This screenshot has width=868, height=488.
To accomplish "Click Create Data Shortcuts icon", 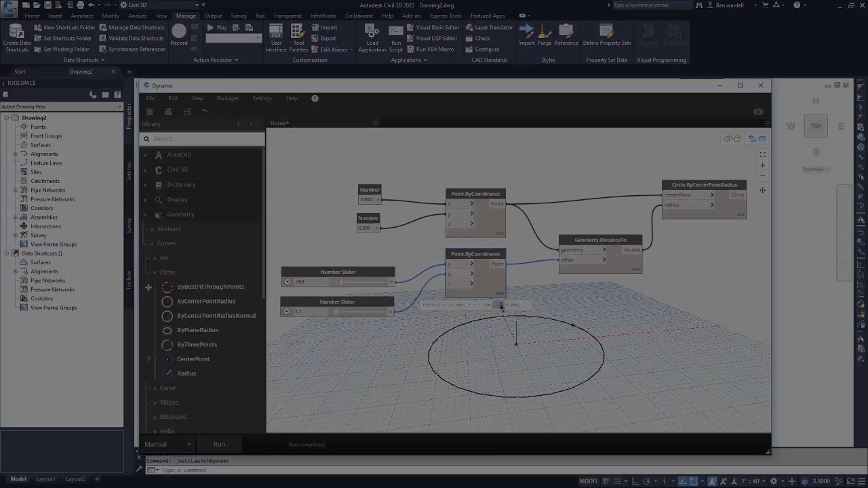I will pyautogui.click(x=17, y=32).
